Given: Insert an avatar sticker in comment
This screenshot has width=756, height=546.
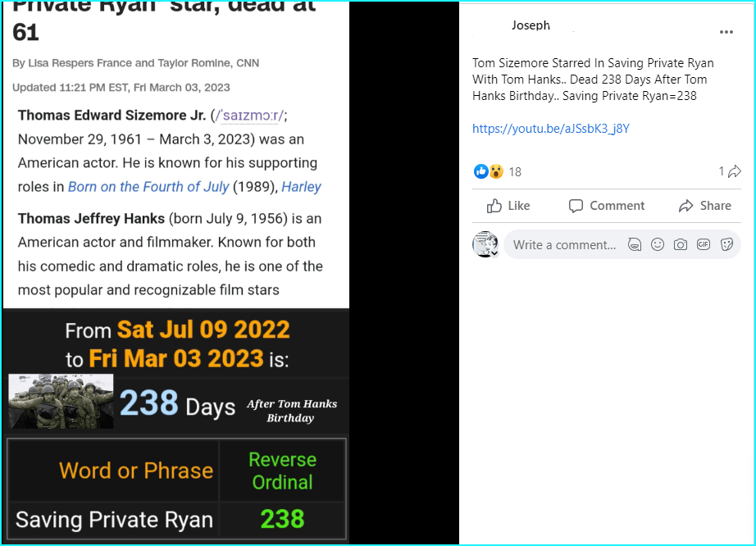Looking at the screenshot, I should pyautogui.click(x=634, y=244).
